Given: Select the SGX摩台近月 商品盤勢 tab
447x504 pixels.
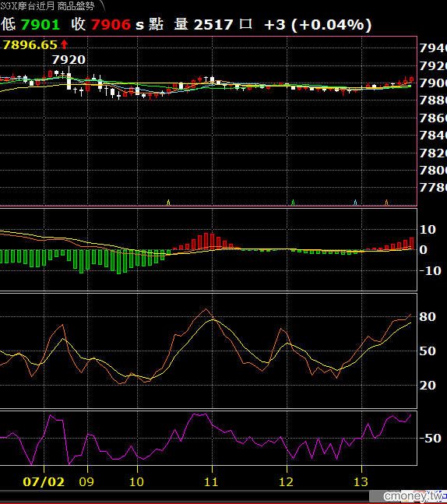Looking at the screenshot, I should click(x=48, y=6).
